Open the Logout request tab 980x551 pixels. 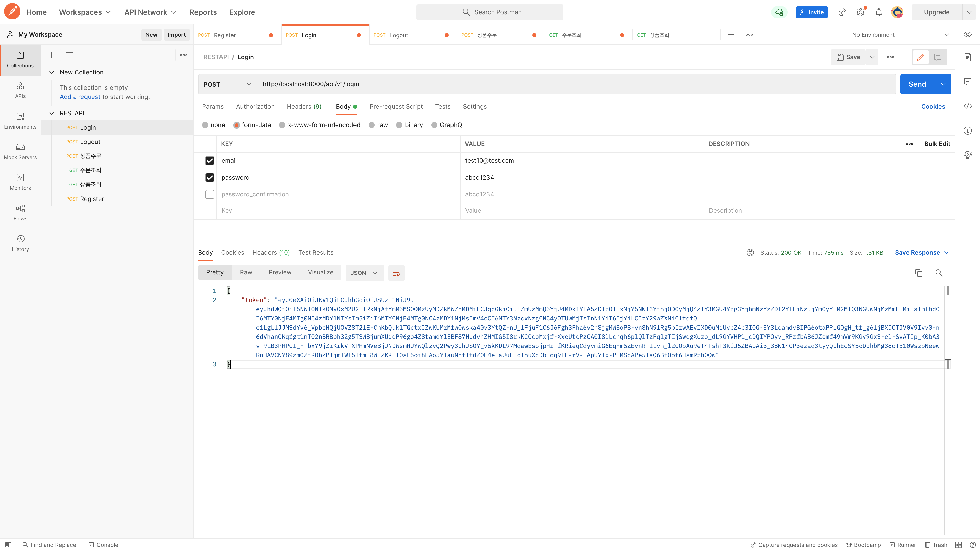[x=398, y=35]
